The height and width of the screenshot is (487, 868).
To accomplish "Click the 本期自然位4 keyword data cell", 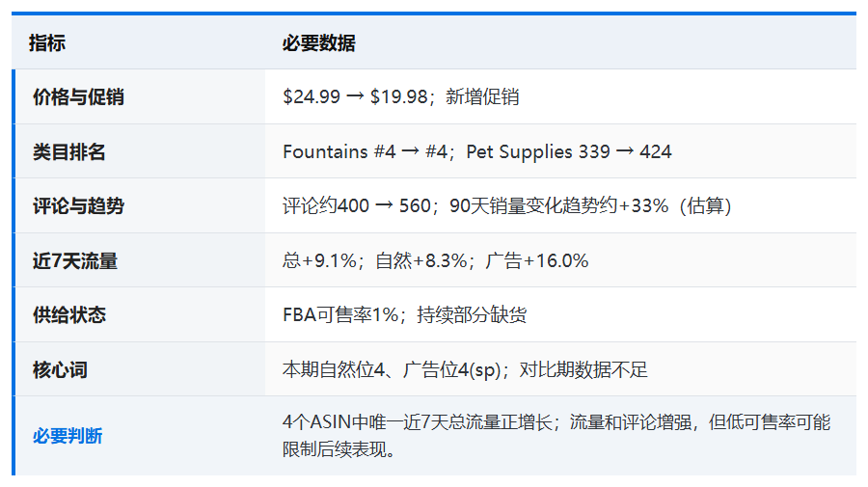I will (x=559, y=369).
